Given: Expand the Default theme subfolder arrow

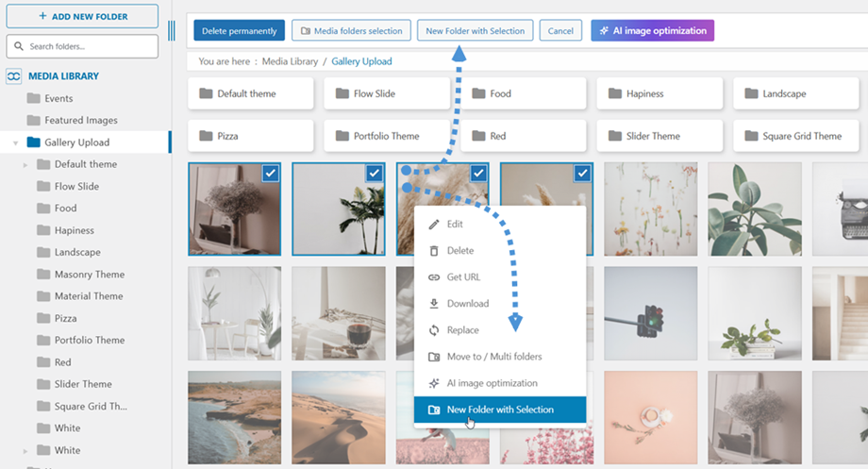Looking at the screenshot, I should pos(25,165).
